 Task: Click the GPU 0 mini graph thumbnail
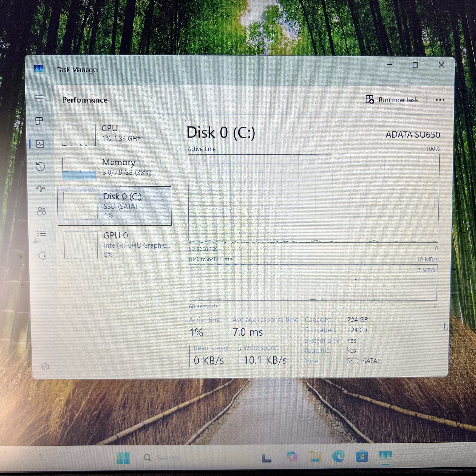(81, 244)
